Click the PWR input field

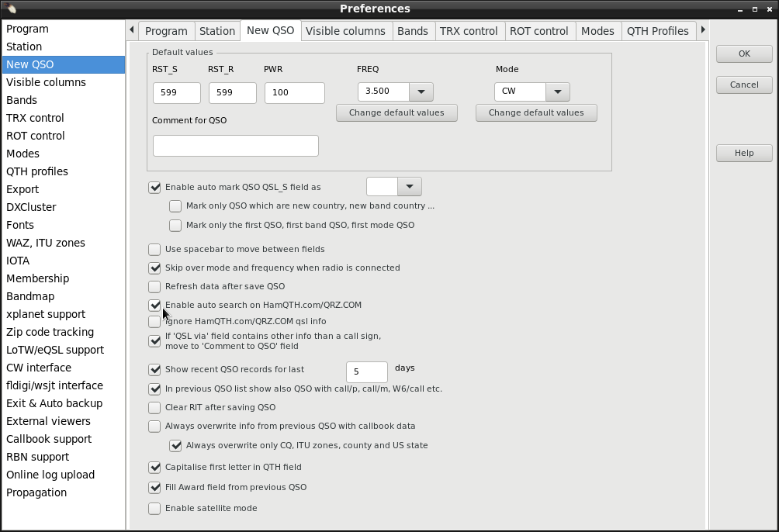pos(295,93)
